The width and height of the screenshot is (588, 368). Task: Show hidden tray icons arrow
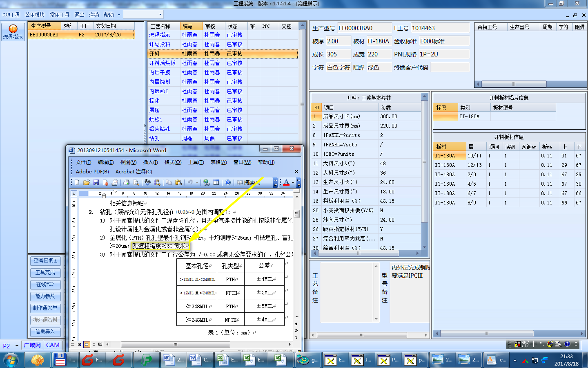[x=515, y=360]
